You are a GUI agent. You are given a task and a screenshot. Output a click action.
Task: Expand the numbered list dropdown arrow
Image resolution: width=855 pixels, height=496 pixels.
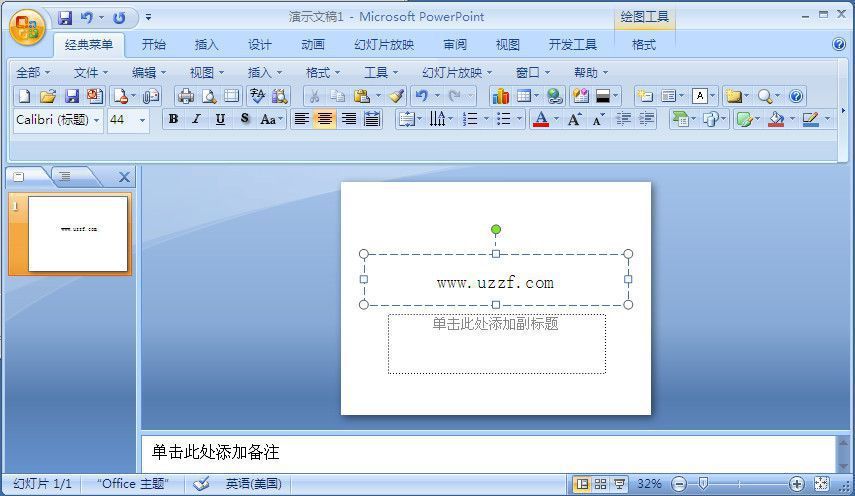click(x=485, y=119)
